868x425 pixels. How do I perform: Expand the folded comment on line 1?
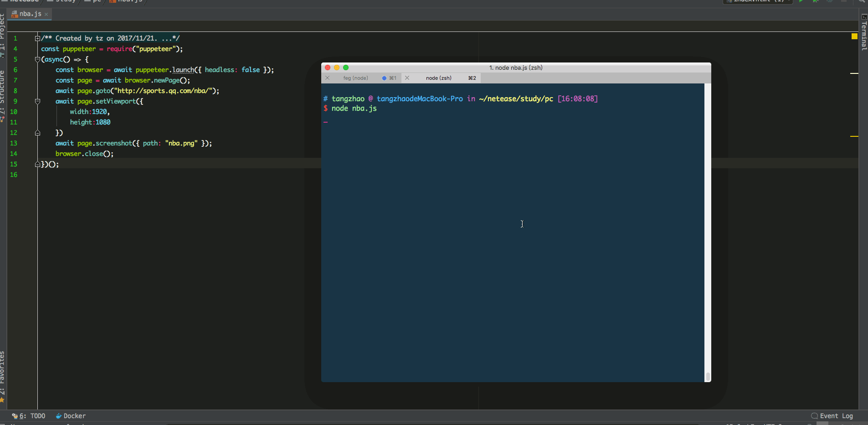pos(37,38)
